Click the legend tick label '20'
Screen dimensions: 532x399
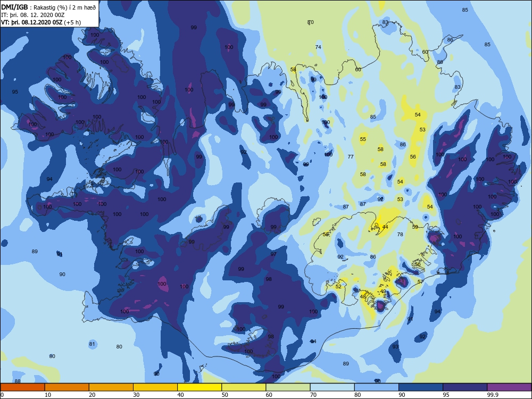[92, 395]
